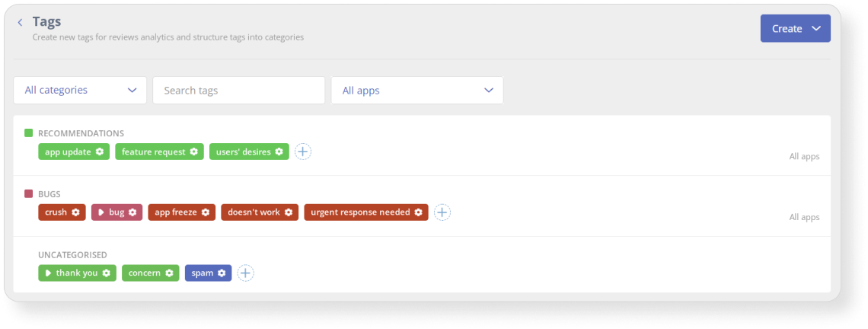
Task: Select the concern tag
Action: pyautogui.click(x=151, y=273)
